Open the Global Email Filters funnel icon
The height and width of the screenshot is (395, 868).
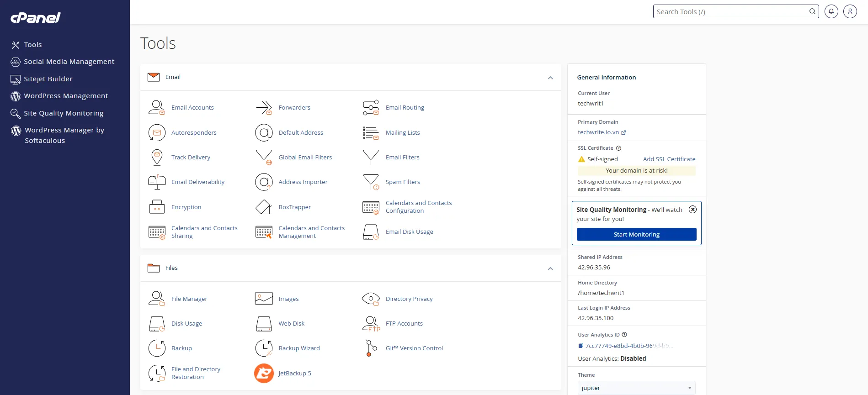(x=264, y=157)
